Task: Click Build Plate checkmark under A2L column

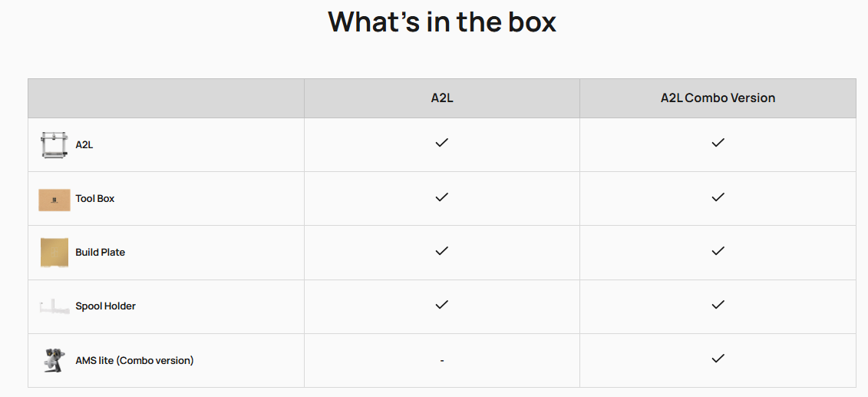Action: click(441, 251)
